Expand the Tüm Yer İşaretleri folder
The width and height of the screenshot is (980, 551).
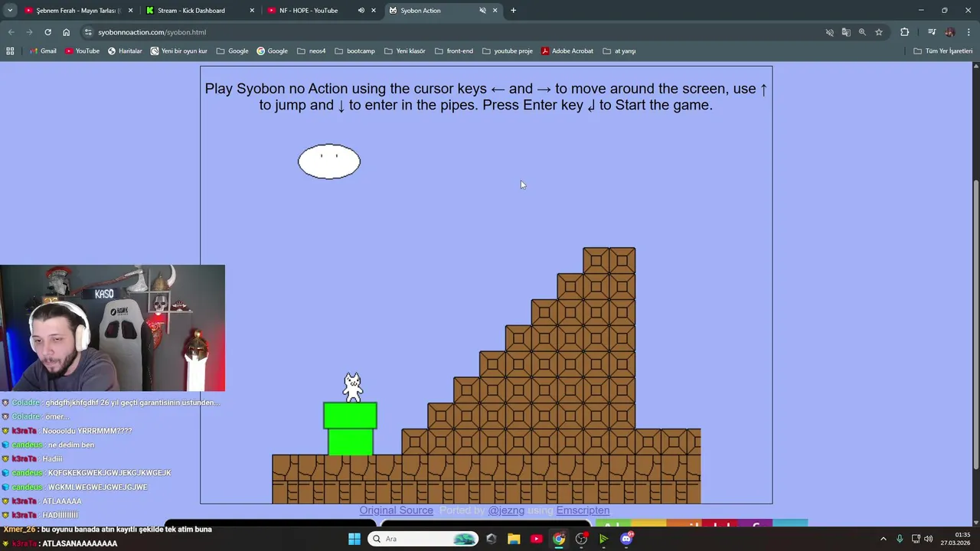(942, 51)
